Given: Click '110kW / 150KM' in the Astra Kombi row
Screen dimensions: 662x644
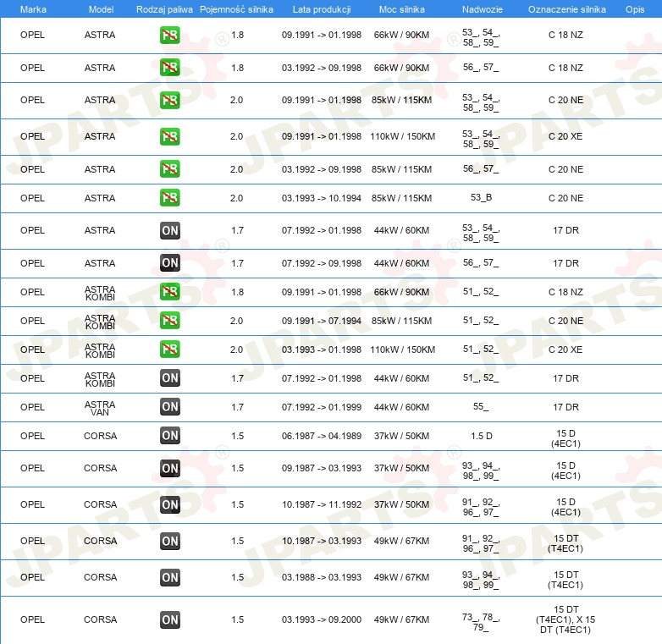Looking at the screenshot, I should coord(402,350).
